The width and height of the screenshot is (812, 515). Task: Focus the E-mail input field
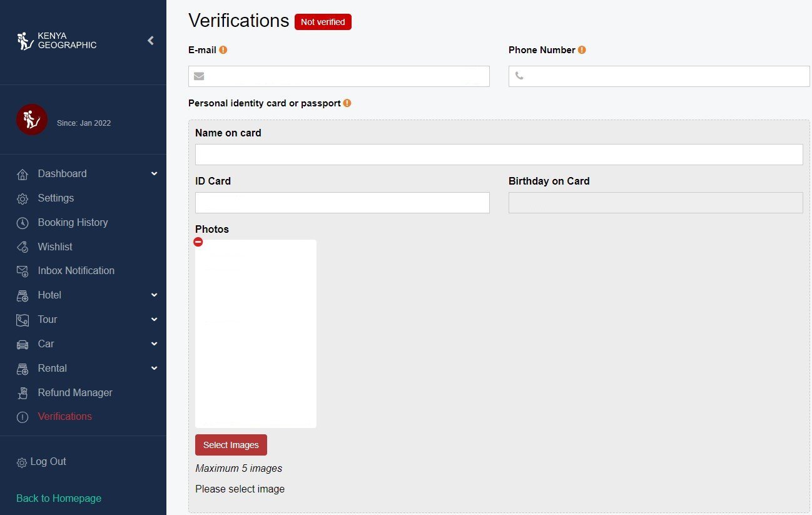(339, 76)
